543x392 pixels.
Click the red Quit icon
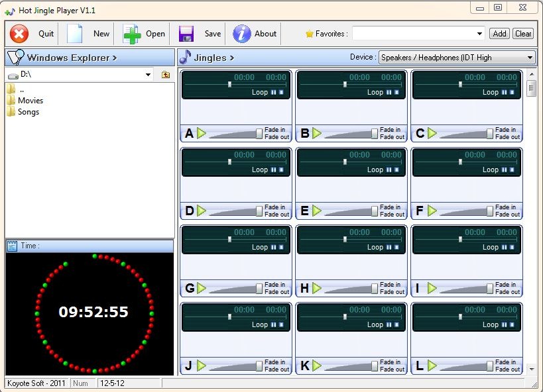tap(20, 34)
